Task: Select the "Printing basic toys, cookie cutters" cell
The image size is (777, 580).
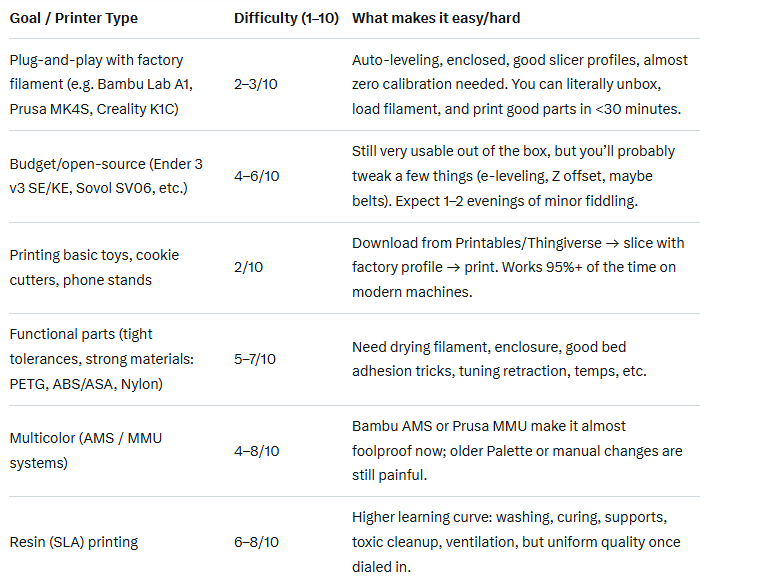Action: coord(94,267)
